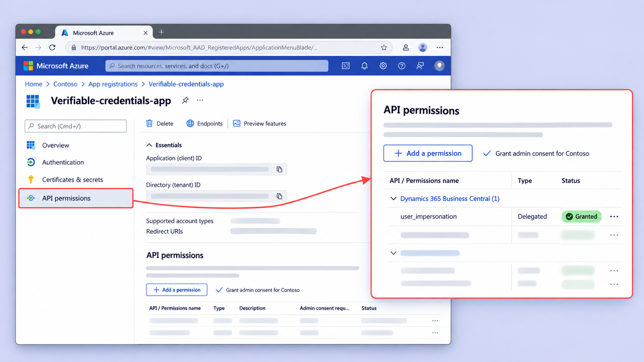Open Preview features from the toolbar
Viewport: 644px width, 362px height.
[260, 123]
